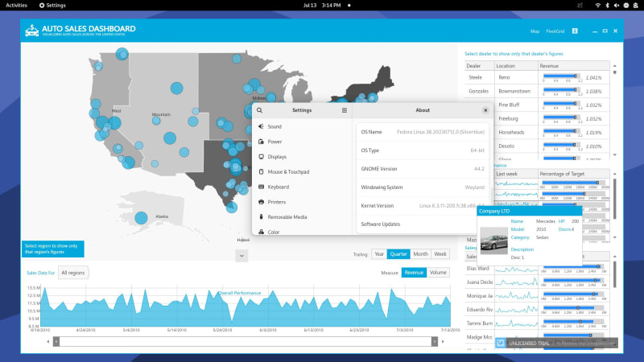Click the Wi-Fi icon in top bar
This screenshot has width=644, height=362.
[597, 6]
